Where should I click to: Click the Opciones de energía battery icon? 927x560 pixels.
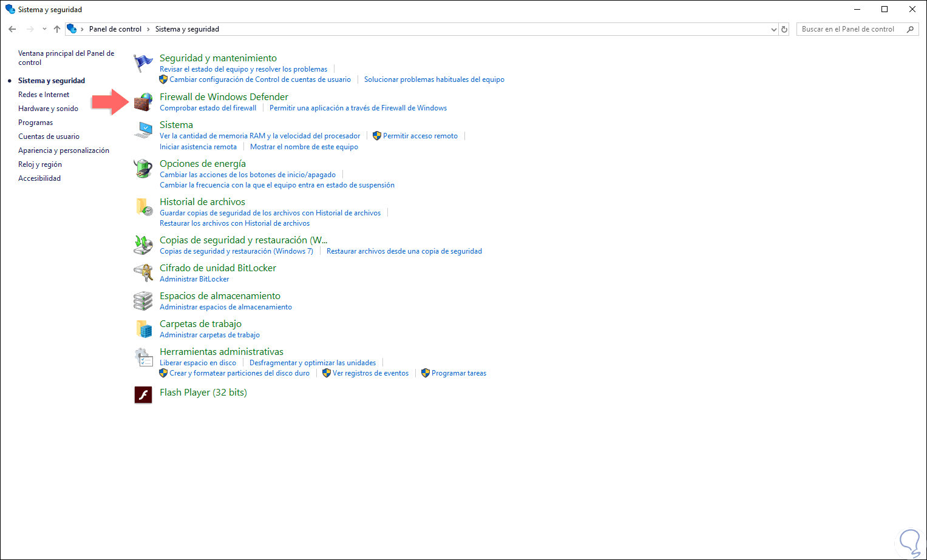click(143, 169)
